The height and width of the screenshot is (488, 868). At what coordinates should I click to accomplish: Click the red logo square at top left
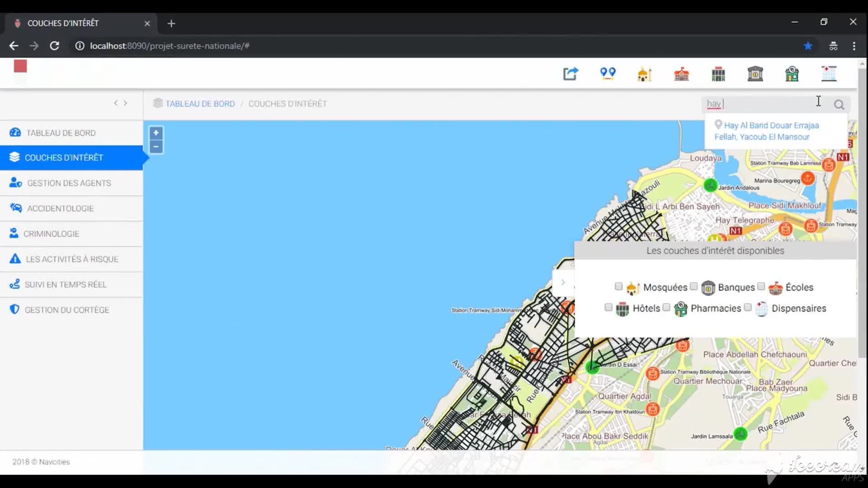[20, 66]
